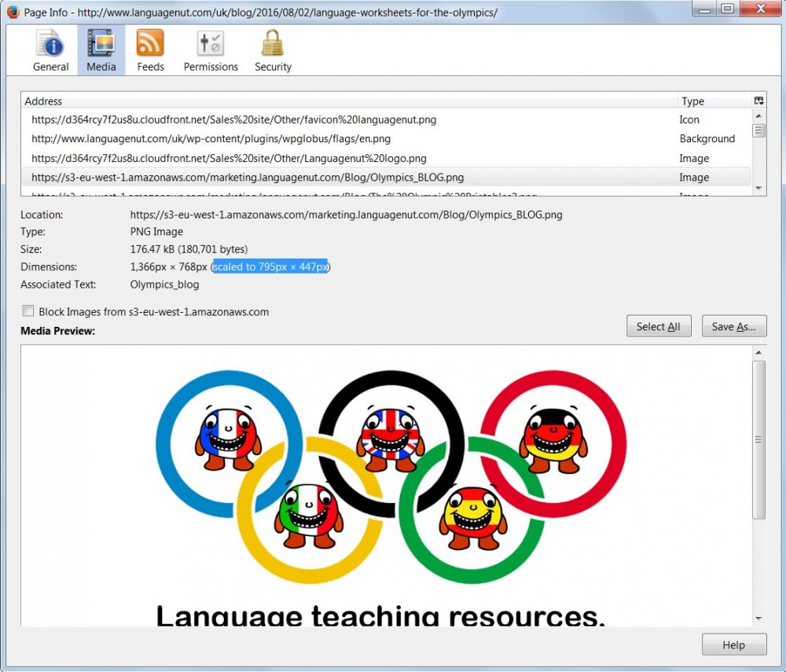Select the flags/en.png Background row
Screen dimensions: 786x672
coord(211,139)
